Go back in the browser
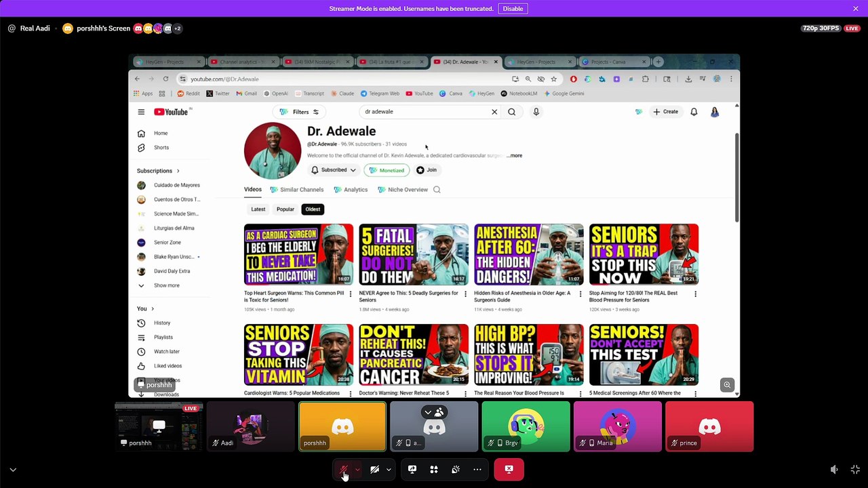 click(x=137, y=79)
